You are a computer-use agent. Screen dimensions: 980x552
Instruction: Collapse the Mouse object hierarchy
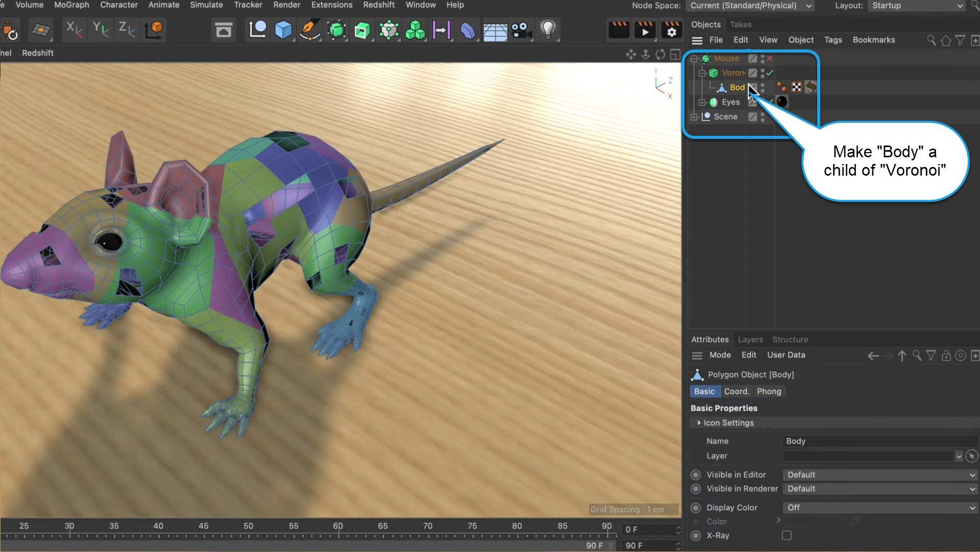[694, 58]
